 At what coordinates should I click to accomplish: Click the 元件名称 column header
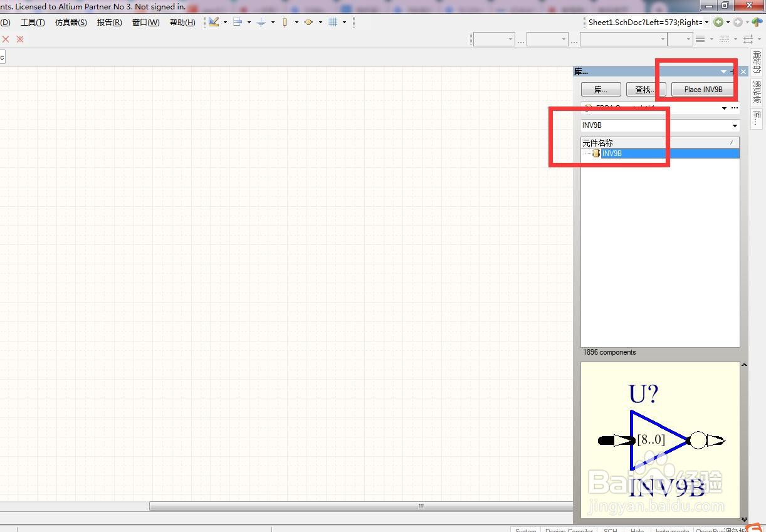click(x=660, y=143)
